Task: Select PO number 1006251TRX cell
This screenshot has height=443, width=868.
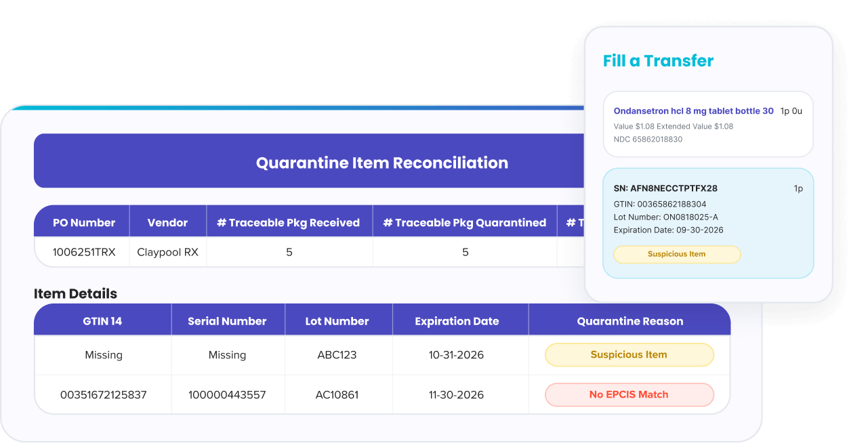Action: coord(84,253)
